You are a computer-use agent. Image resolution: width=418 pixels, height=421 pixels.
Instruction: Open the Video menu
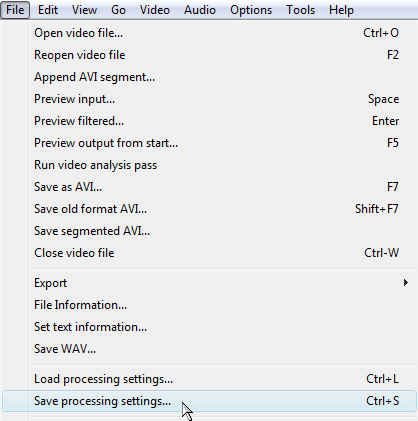click(x=155, y=10)
